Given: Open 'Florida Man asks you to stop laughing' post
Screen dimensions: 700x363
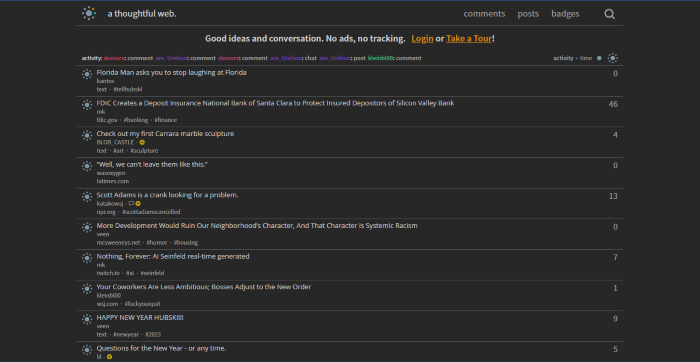Looking at the screenshot, I should point(171,72).
